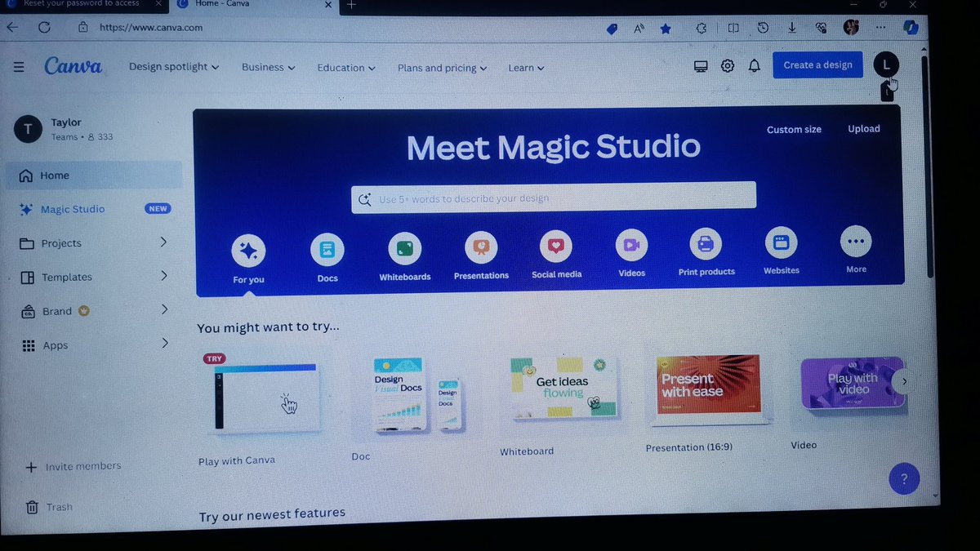Click the Upload button
Screen dimensions: 980x551
tap(863, 129)
